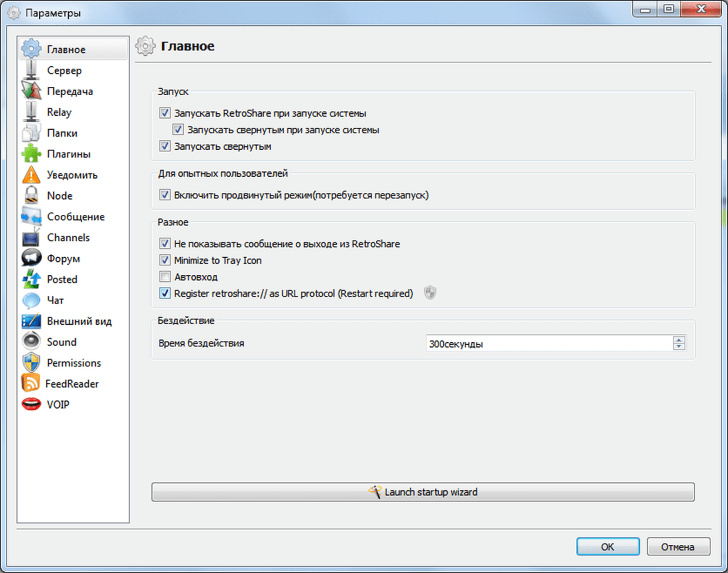Uncheck Запускать свернутым checkbox
The image size is (728, 573).
tap(165, 146)
